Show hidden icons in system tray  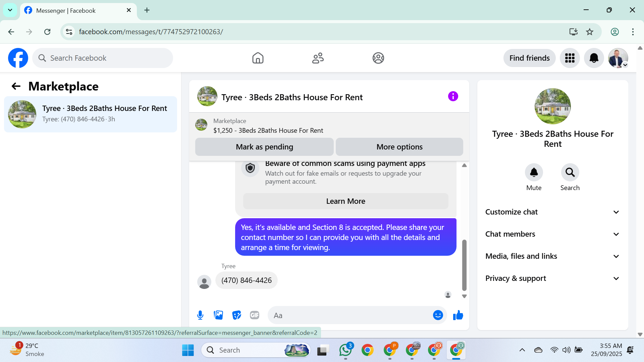[x=522, y=350]
